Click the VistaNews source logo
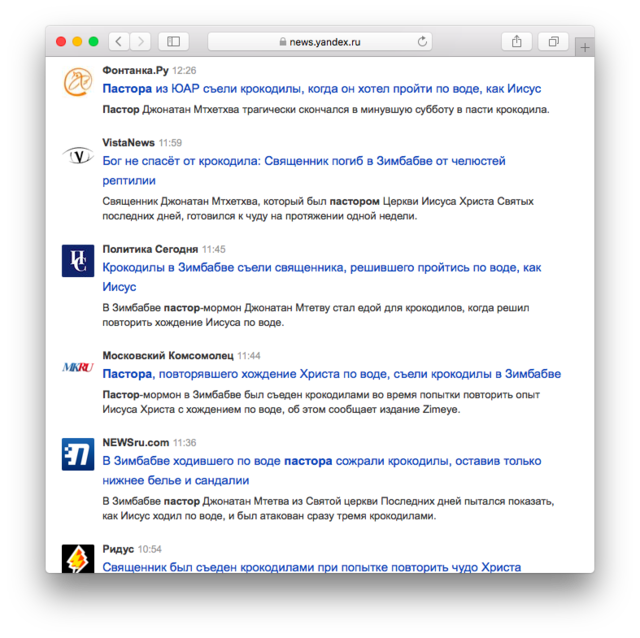Viewport: 640px width, 638px height. pos(78,155)
